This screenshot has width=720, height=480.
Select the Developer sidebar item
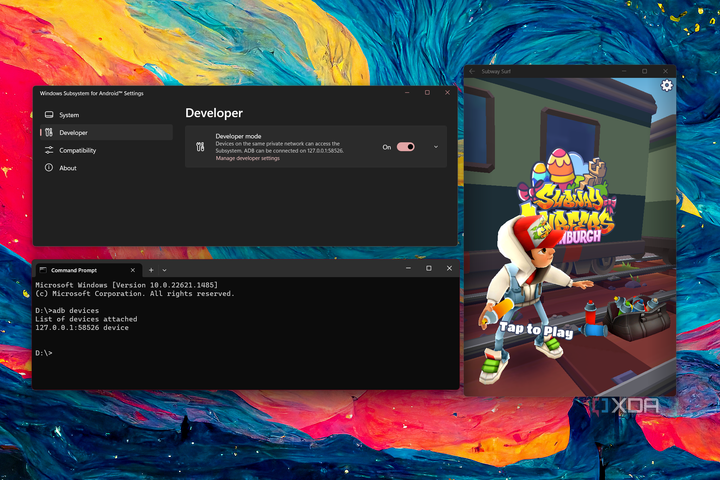pos(106,132)
